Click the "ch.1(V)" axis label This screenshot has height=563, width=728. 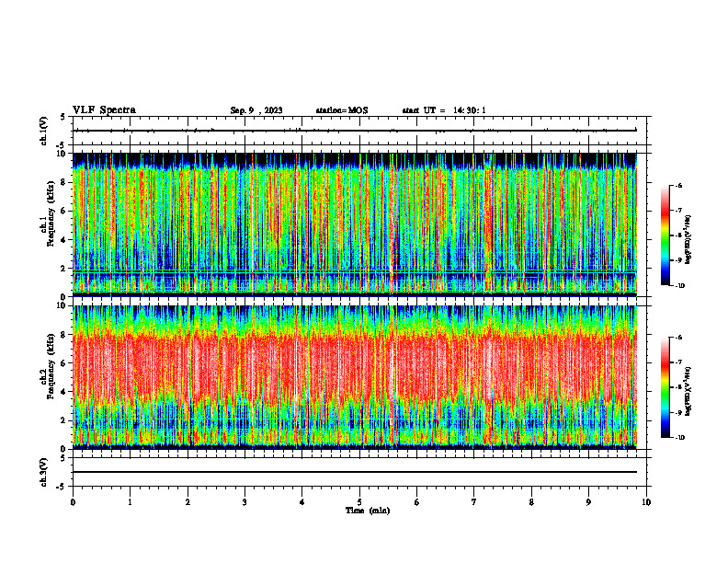[44, 131]
